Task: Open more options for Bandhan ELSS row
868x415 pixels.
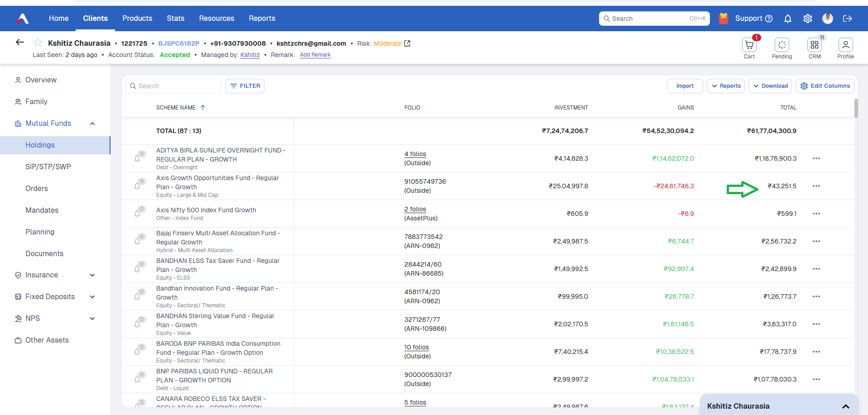Action: 816,269
